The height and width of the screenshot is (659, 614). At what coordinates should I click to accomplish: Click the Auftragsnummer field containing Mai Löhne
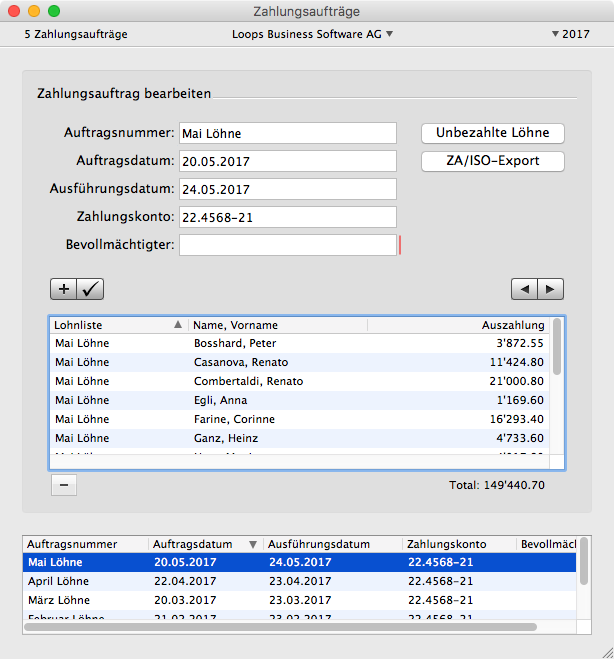click(288, 133)
